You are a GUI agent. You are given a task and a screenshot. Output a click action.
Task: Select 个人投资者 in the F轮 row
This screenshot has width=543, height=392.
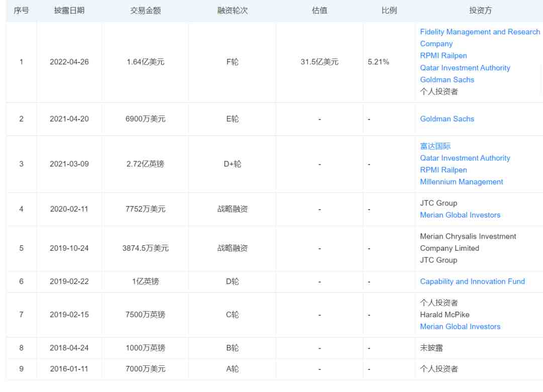pyautogui.click(x=439, y=92)
